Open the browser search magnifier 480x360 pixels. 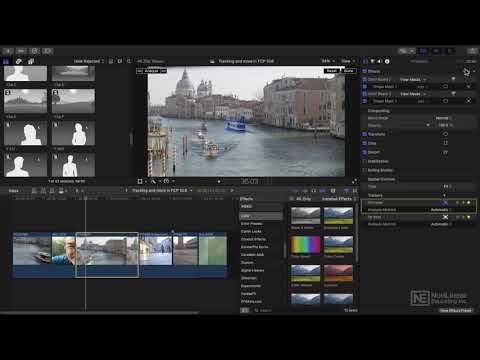point(129,61)
